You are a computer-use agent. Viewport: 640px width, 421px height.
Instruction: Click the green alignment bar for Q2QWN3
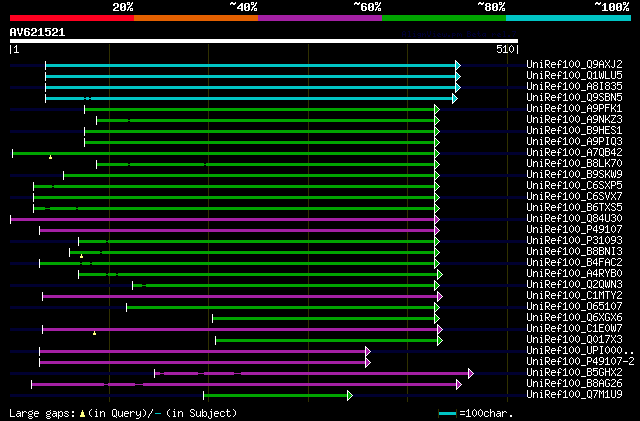tap(284, 286)
